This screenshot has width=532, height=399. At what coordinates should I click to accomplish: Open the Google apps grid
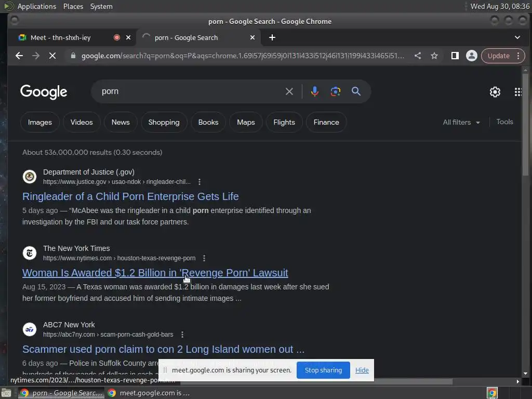(518, 91)
